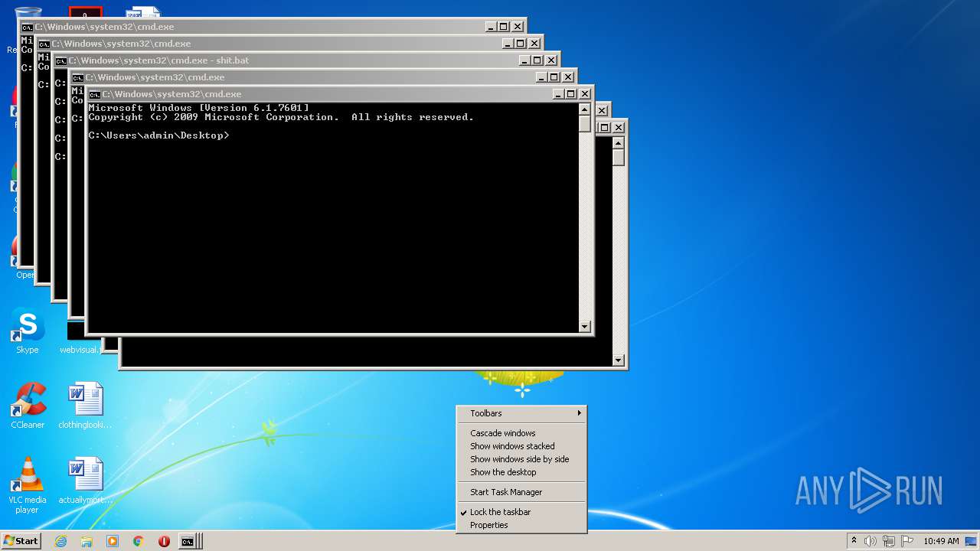Viewport: 980px width, 551px height.
Task: Minimize the frontmost cmd.exe window
Action: click(557, 94)
